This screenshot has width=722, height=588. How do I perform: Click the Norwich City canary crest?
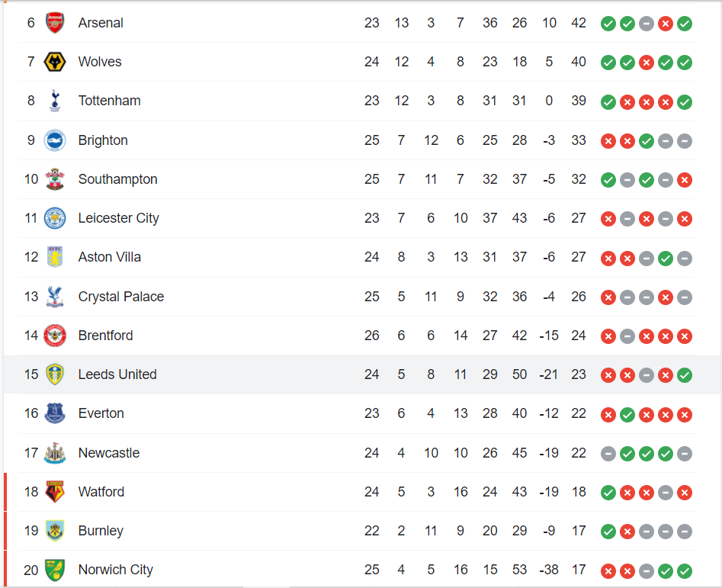click(x=55, y=570)
